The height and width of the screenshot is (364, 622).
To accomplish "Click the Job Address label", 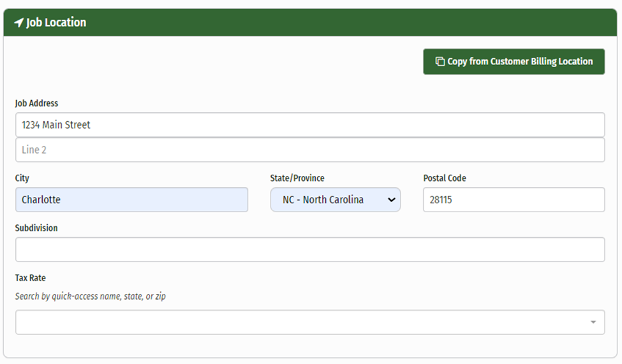I will [36, 103].
